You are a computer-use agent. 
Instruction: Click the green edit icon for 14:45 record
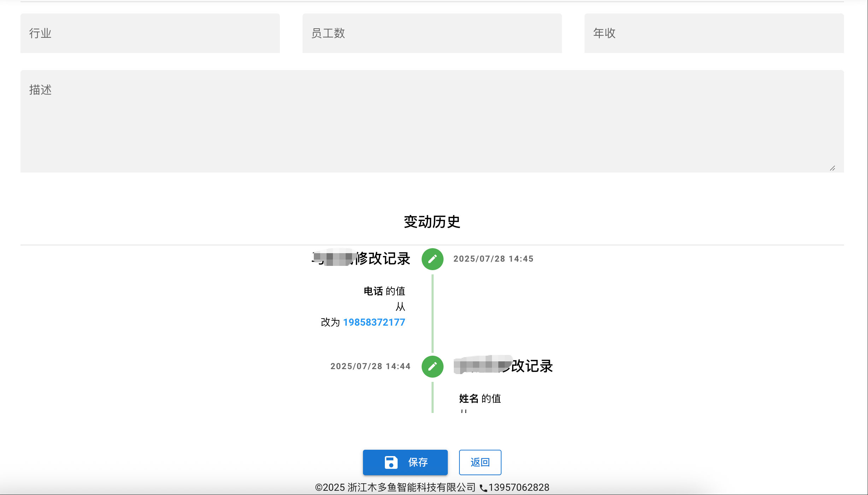point(432,259)
